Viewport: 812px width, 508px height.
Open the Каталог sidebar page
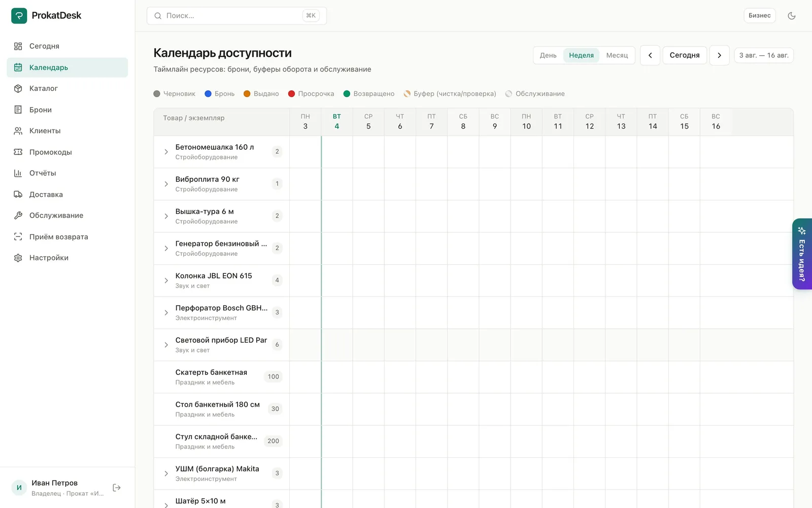pyautogui.click(x=67, y=88)
